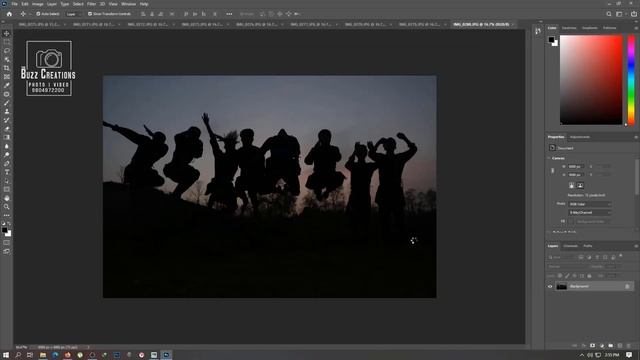Select the History Brush tool
Screen dimensions: 640x360
(x=7, y=120)
